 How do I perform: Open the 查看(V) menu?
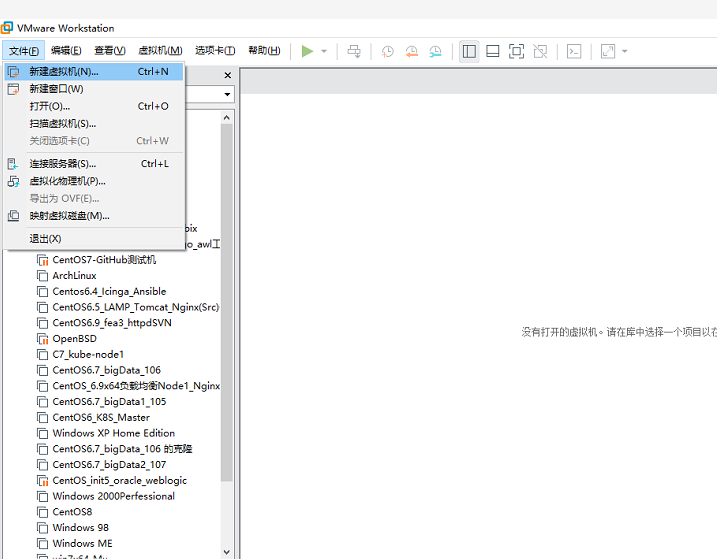pyautogui.click(x=110, y=51)
